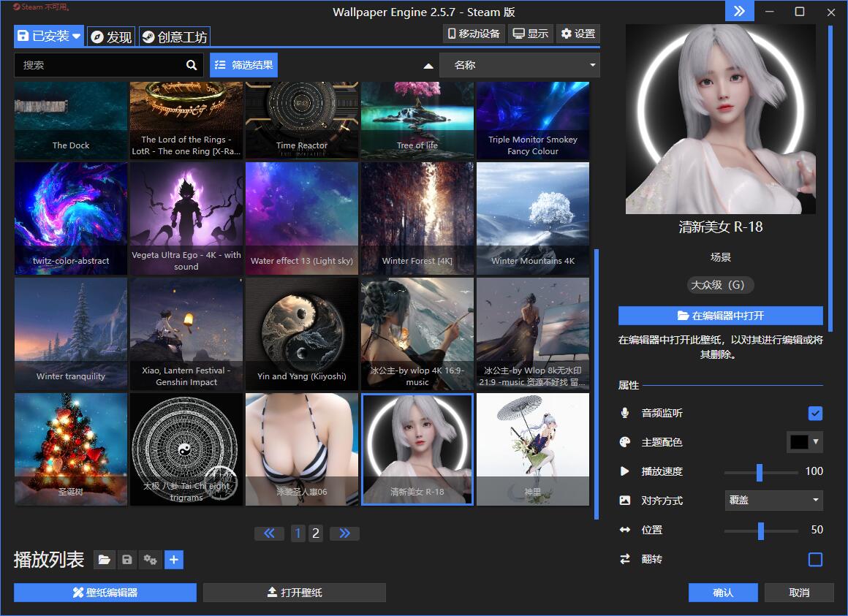848x616 pixels.
Task: Adjust the position slider
Action: coord(761,531)
